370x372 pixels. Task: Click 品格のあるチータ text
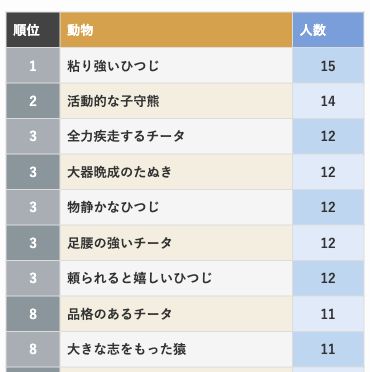(120, 314)
